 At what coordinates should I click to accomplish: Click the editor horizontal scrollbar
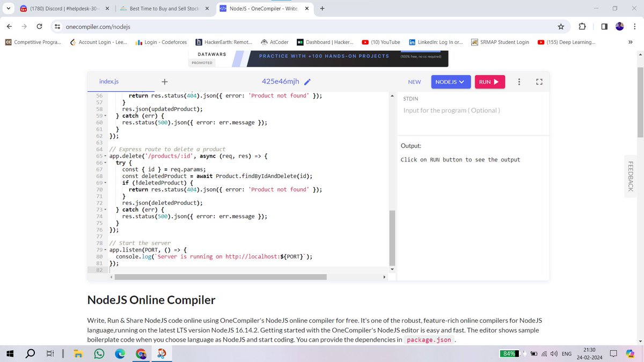[220, 277]
